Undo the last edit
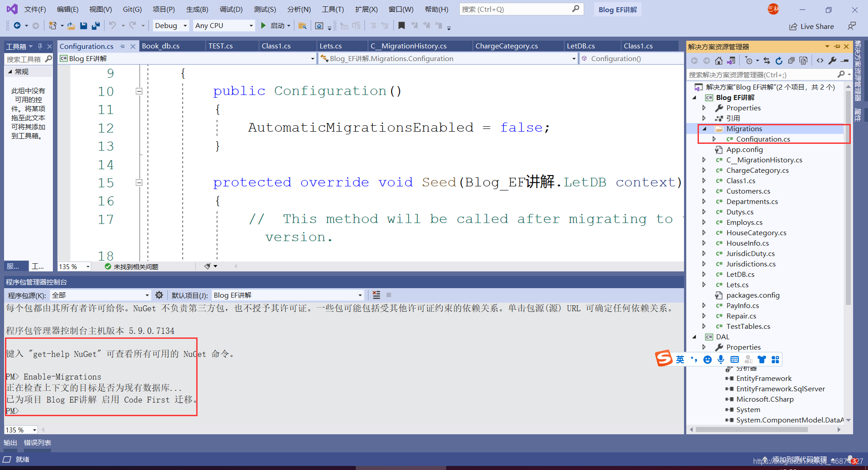 click(113, 26)
